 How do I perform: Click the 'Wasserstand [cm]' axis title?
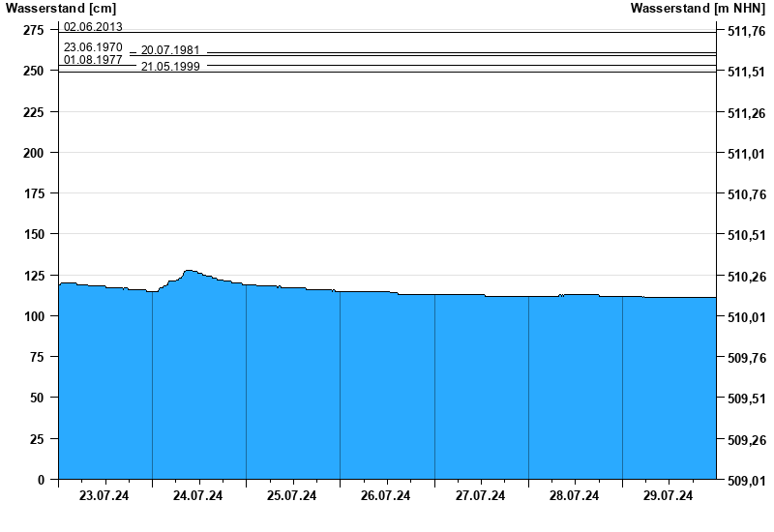tap(60, 9)
